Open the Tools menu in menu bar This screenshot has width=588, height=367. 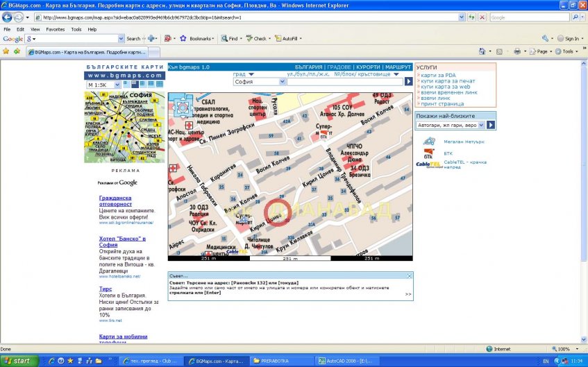(x=76, y=29)
